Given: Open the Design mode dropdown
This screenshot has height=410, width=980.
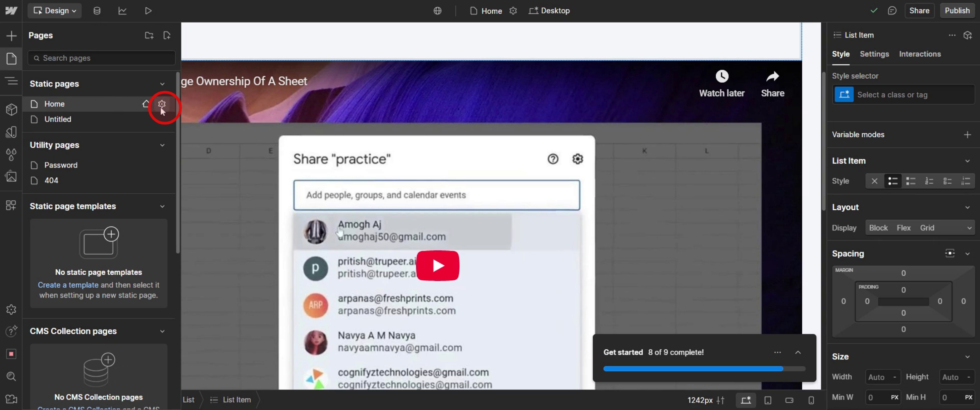Looking at the screenshot, I should pos(55,11).
